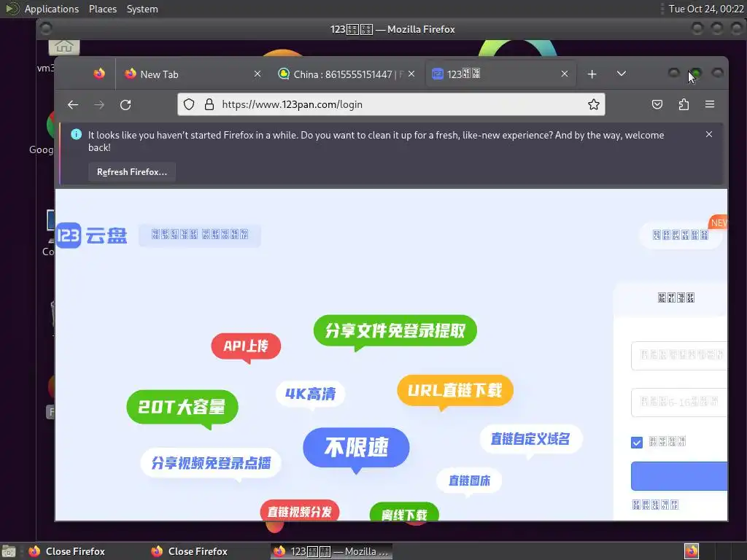747x560 pixels.
Task: Bookmark this page with the star
Action: coord(594,104)
